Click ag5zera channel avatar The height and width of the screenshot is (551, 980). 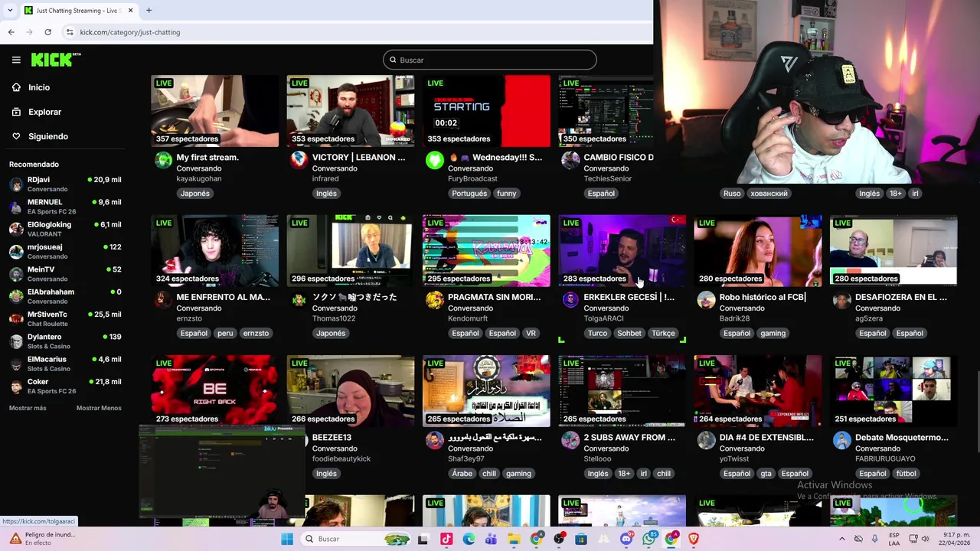[x=841, y=300]
